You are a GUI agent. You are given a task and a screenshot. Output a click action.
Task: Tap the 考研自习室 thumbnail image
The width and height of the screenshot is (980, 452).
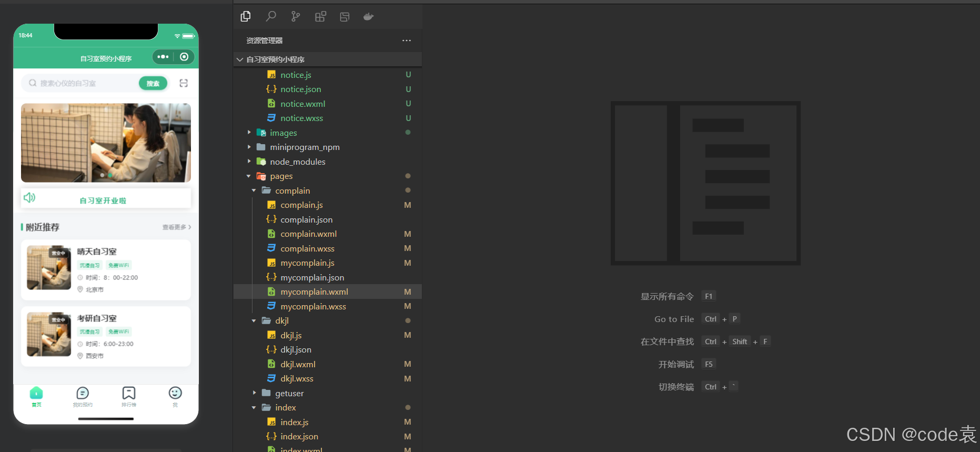49,334
